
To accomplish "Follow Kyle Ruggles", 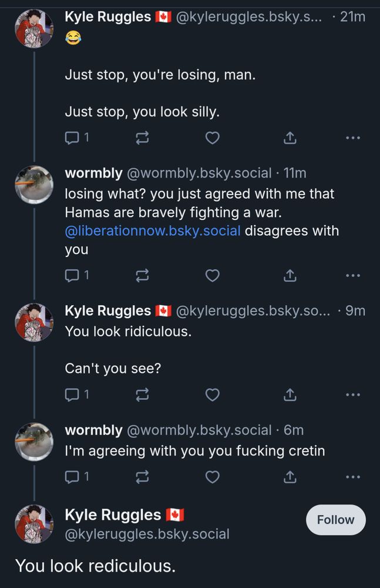I will [335, 520].
